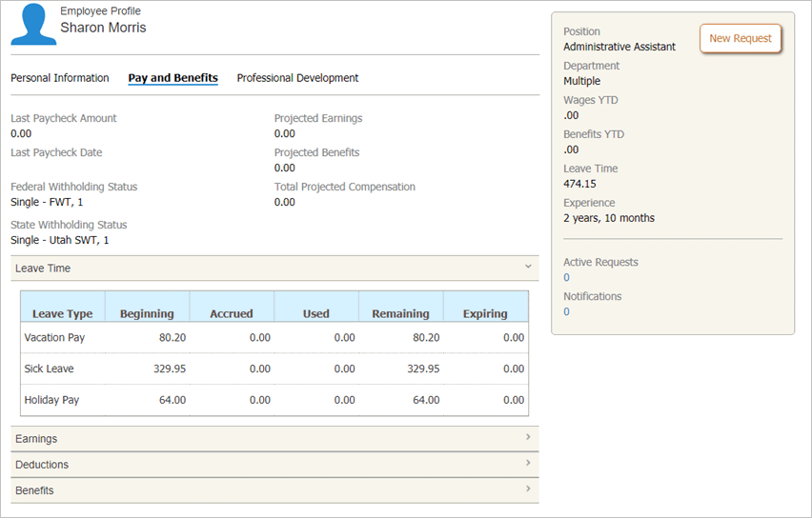Click the Beginning column header
The height and width of the screenshot is (518, 812).
pyautogui.click(x=147, y=313)
